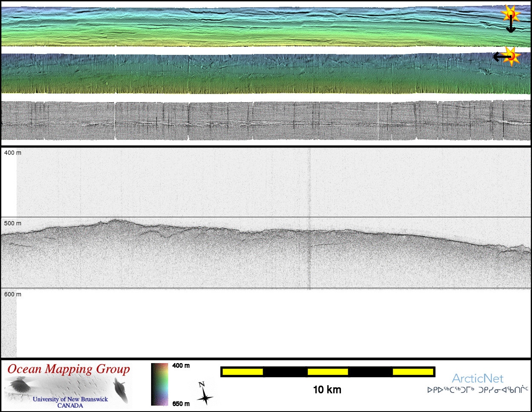The height and width of the screenshot is (412, 532).
Task: Click the leftmost yellow scale bar segment
Action: tap(243, 372)
